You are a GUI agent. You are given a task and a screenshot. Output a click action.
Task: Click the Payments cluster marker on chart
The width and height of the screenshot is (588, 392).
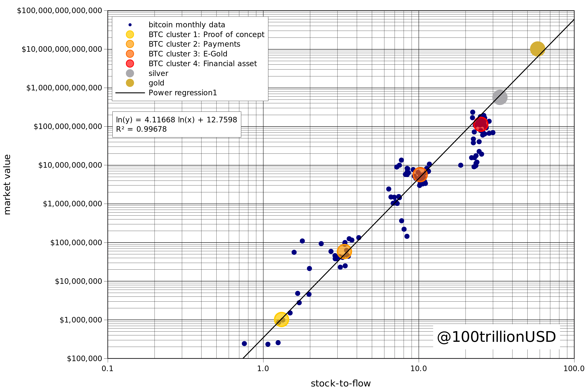pyautogui.click(x=344, y=251)
